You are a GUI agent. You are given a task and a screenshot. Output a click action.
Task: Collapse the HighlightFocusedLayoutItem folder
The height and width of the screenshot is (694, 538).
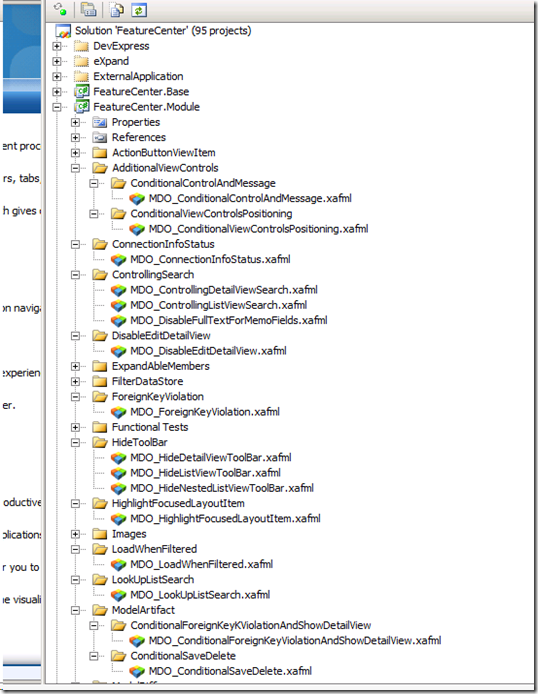75,504
